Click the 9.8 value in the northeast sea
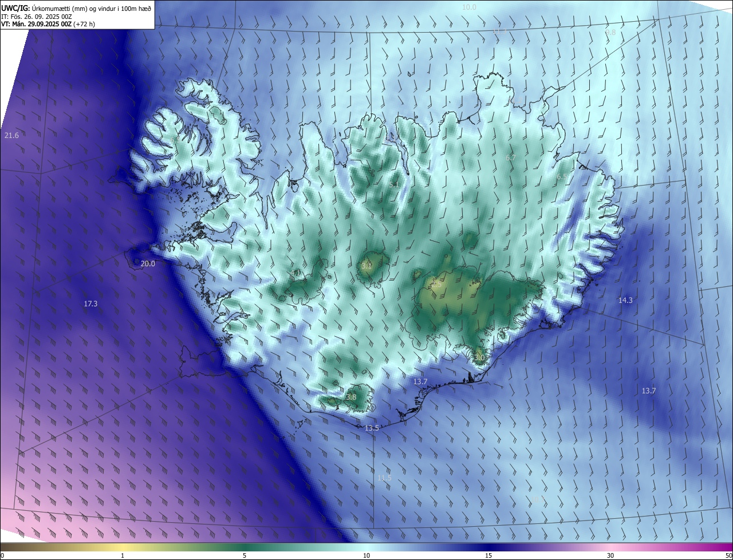This screenshot has height=560, width=733. pyautogui.click(x=610, y=32)
